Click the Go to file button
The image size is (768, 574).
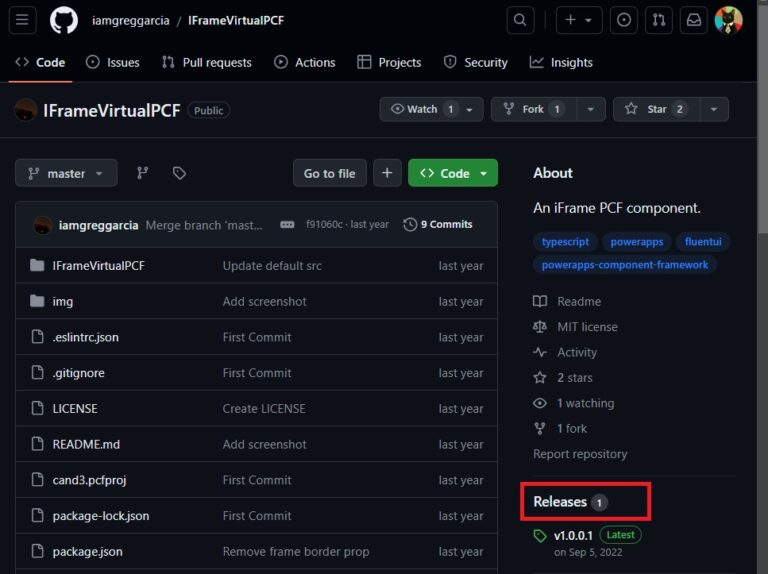click(329, 173)
